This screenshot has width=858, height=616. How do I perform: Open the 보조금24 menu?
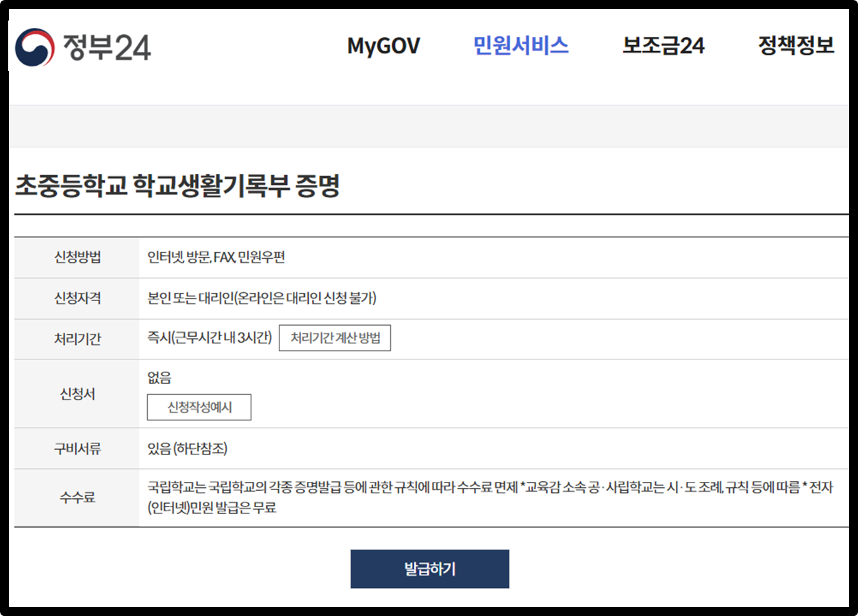(x=661, y=47)
